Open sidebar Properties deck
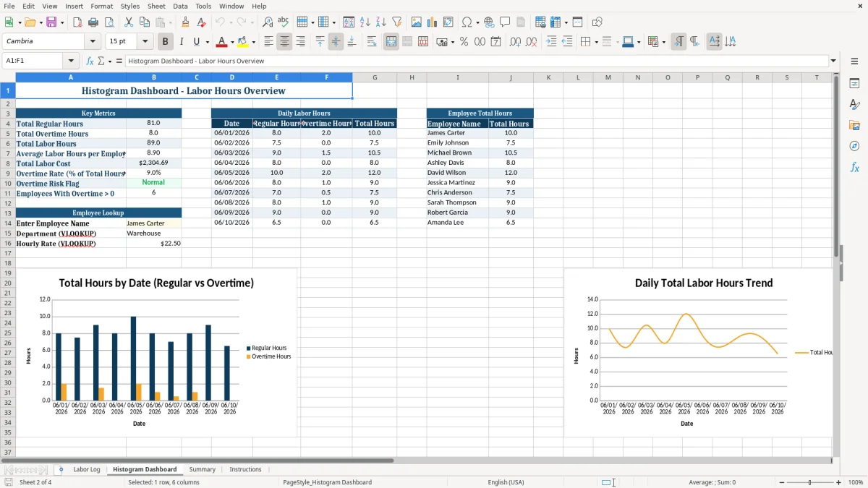 pyautogui.click(x=854, y=84)
